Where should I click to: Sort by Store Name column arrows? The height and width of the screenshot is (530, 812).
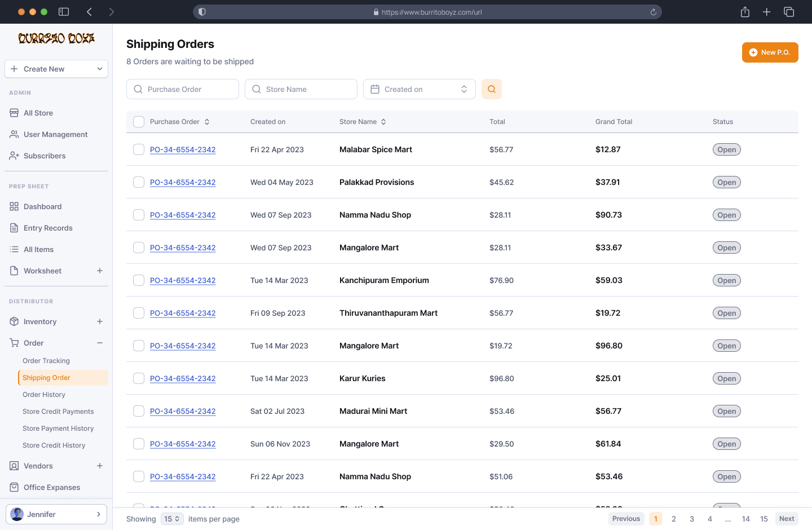(x=383, y=122)
